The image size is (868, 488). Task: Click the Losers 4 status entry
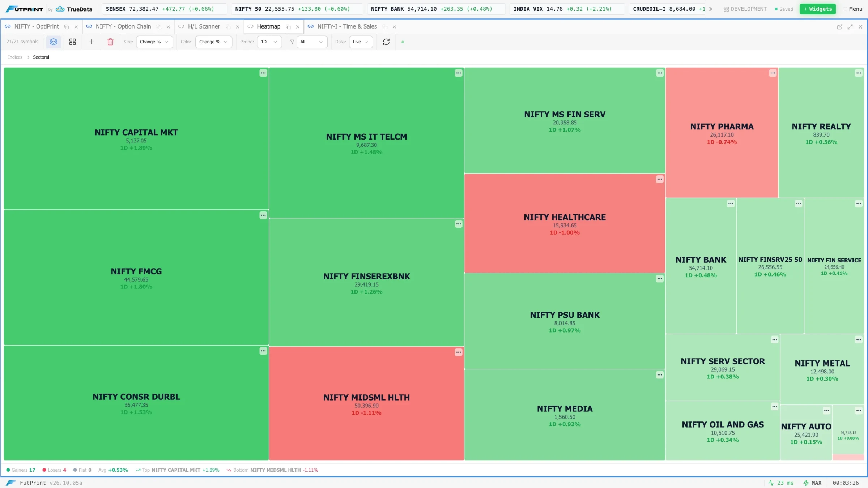click(54, 470)
